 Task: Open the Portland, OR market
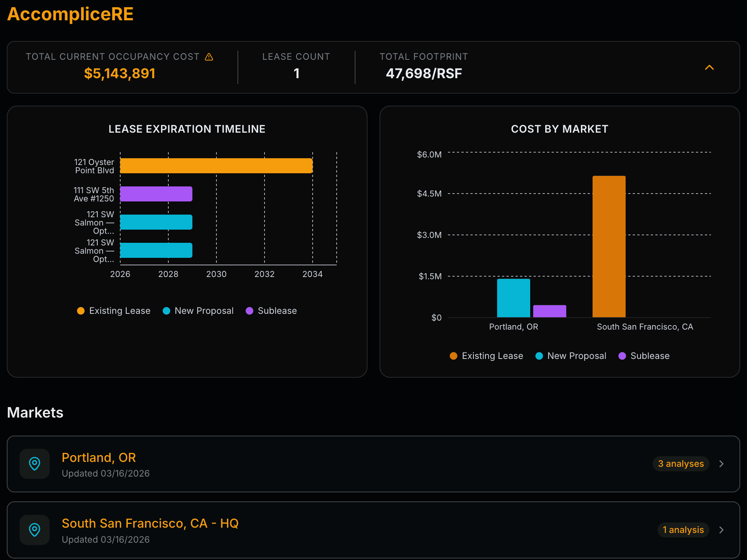click(x=98, y=457)
